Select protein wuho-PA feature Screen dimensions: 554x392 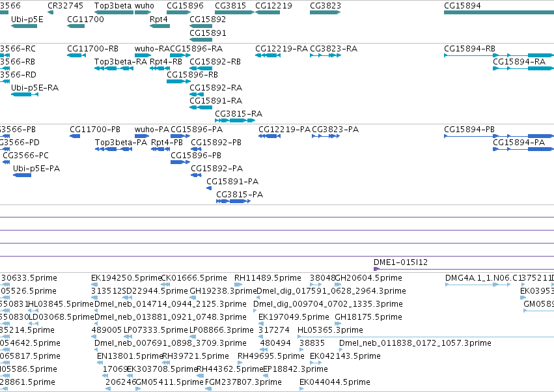142,136
